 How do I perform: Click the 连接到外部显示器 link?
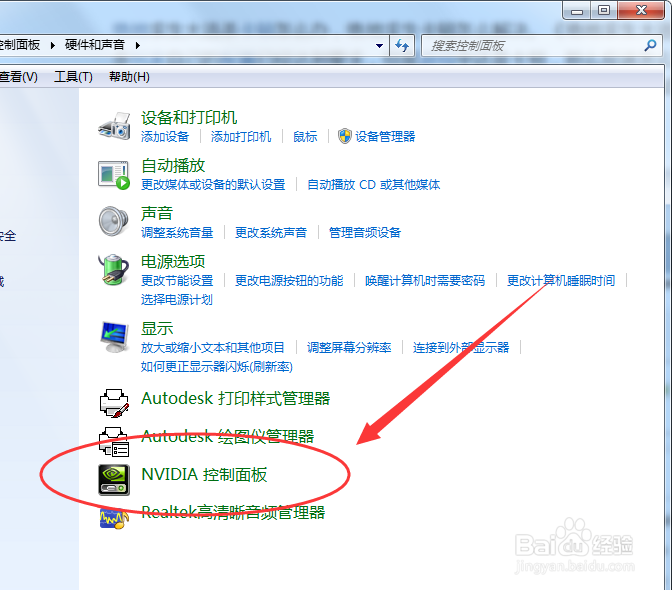tap(461, 347)
